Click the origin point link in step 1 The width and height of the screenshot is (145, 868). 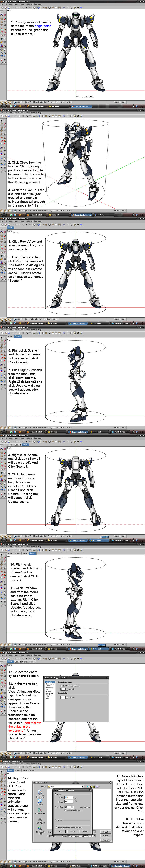43,26
